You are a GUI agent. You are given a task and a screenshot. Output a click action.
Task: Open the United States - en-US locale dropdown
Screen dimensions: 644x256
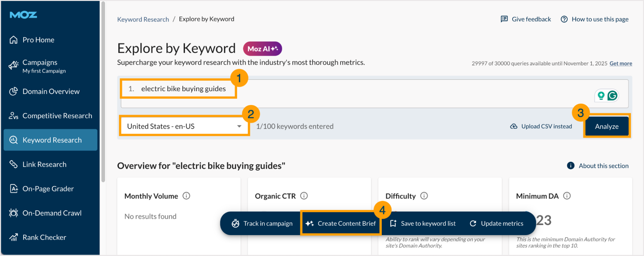[184, 126]
